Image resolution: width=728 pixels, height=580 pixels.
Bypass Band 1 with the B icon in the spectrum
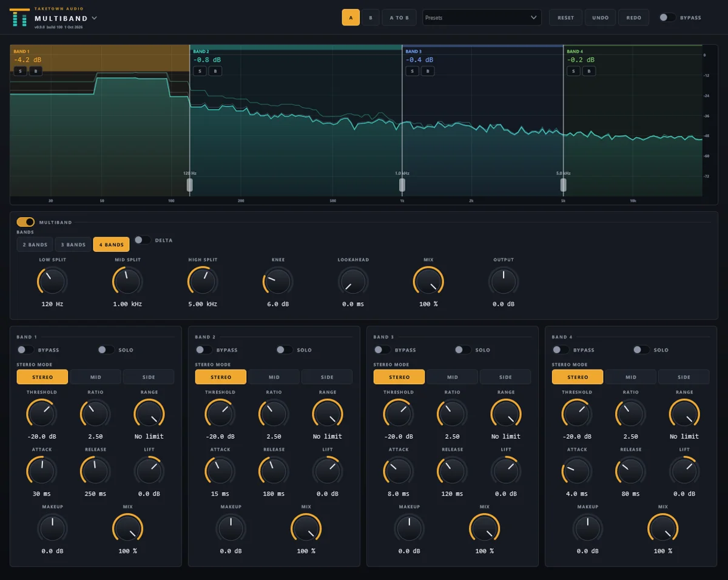pos(36,71)
